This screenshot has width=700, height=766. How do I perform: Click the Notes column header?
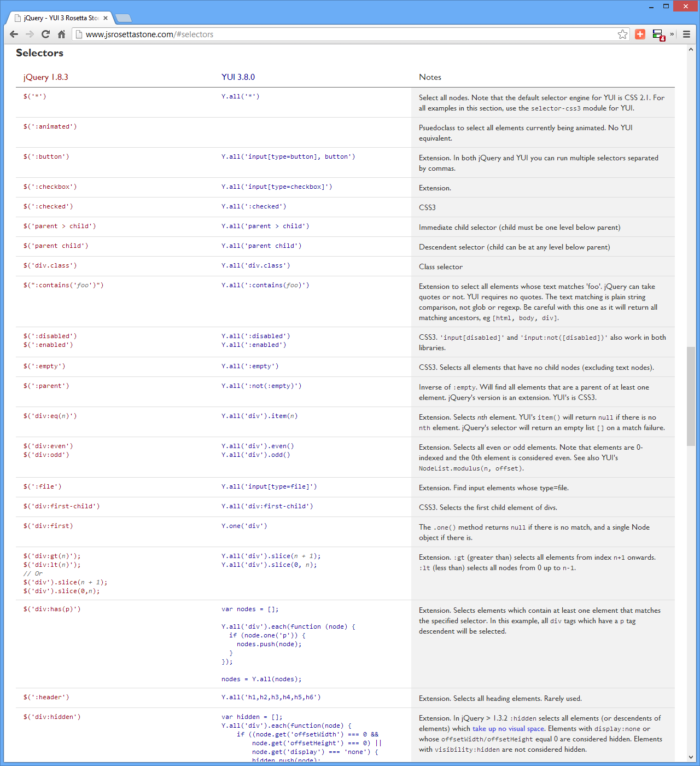pos(430,77)
